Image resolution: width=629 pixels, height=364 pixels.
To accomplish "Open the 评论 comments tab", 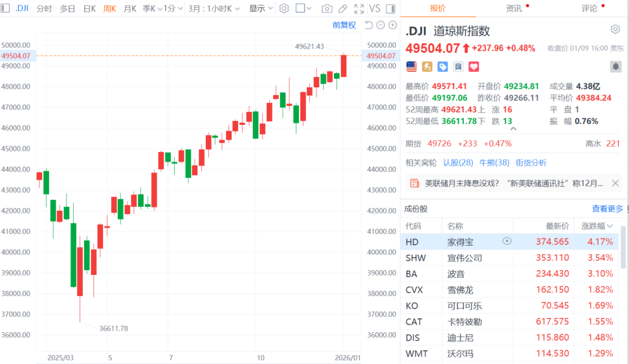I will tap(590, 8).
